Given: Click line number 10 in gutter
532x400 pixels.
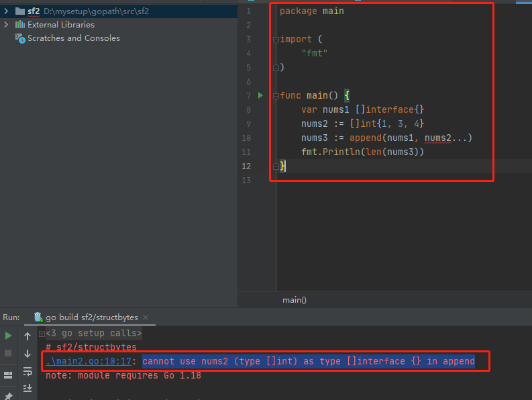Looking at the screenshot, I should (x=246, y=138).
